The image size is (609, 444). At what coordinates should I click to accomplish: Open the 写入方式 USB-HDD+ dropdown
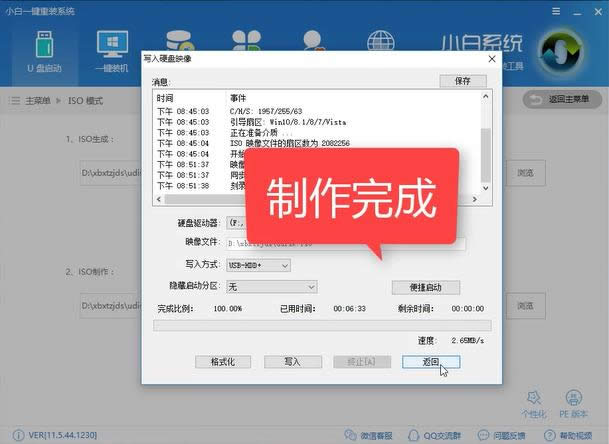258,265
